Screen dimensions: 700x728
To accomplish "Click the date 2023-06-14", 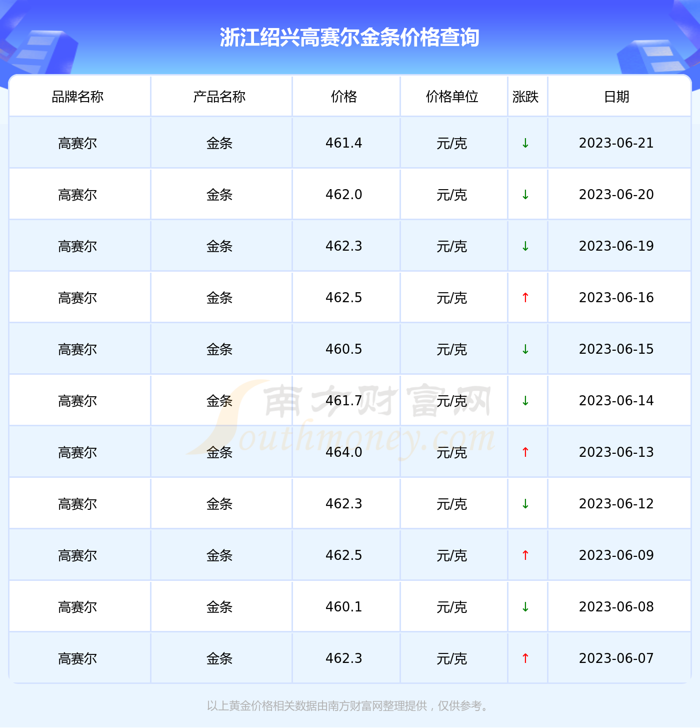I will click(616, 401).
